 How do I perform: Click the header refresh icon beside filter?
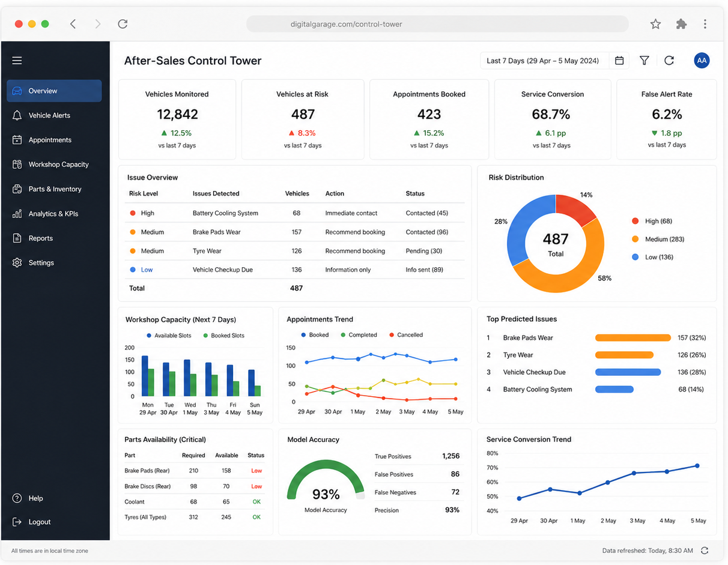(669, 61)
